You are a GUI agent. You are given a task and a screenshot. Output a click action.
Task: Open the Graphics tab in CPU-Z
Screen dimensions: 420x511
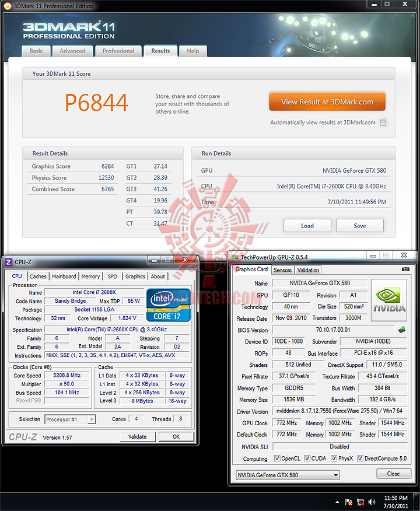[x=135, y=276]
